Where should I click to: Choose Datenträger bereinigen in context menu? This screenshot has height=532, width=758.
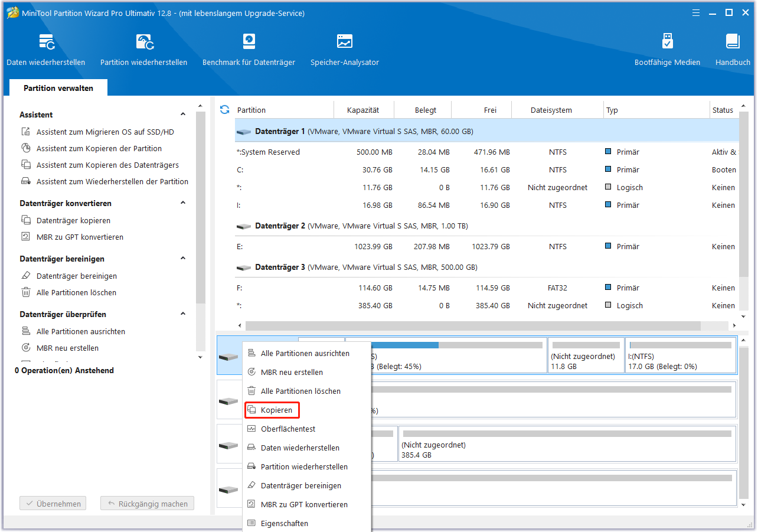[307, 486]
